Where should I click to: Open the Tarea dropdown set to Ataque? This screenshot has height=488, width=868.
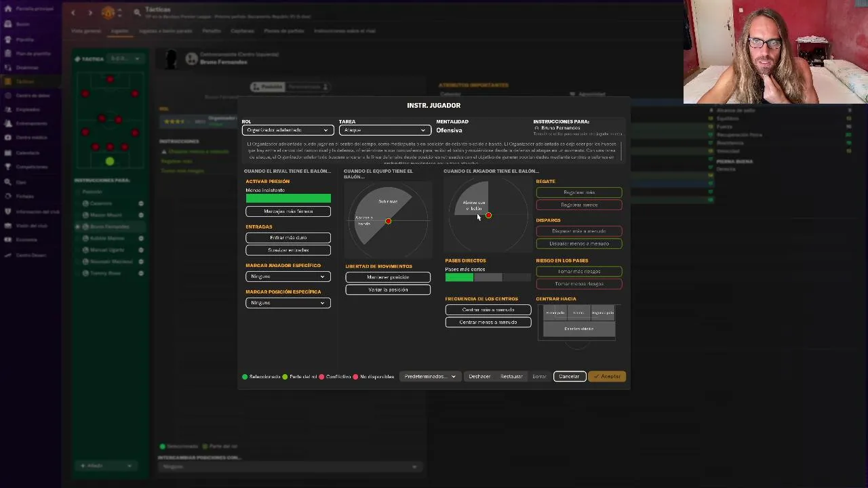click(x=384, y=130)
